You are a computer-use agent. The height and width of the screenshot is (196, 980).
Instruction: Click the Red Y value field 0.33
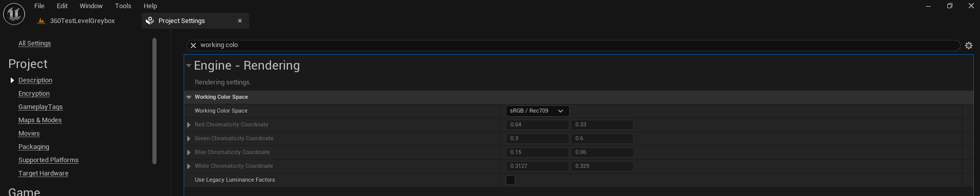pyautogui.click(x=602, y=125)
